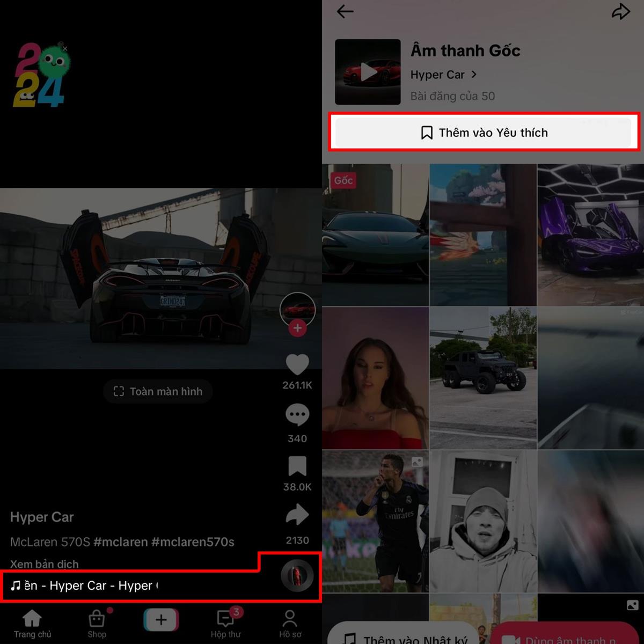
Task: Tap the spinning sound disc icon
Action: [x=297, y=575]
